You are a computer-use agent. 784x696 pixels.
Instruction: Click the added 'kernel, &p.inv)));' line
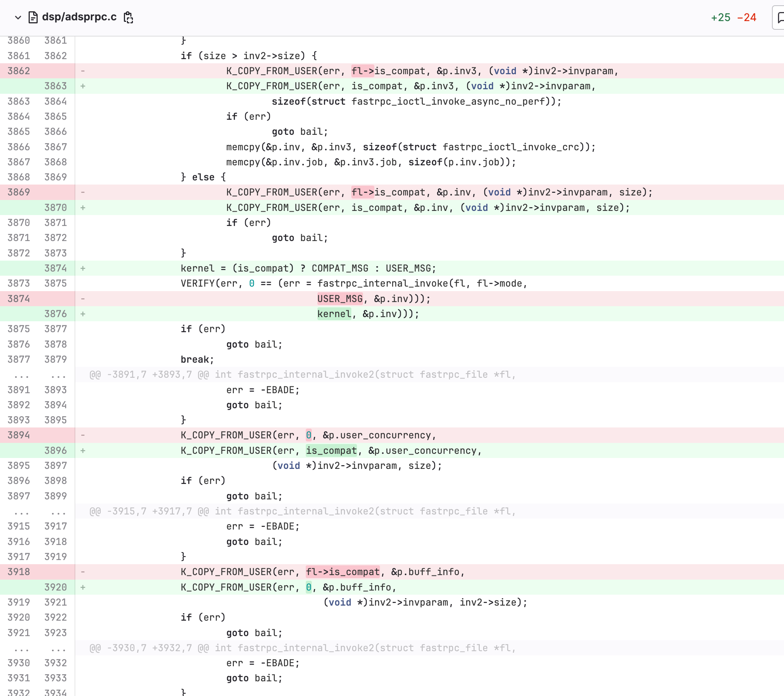click(x=368, y=314)
